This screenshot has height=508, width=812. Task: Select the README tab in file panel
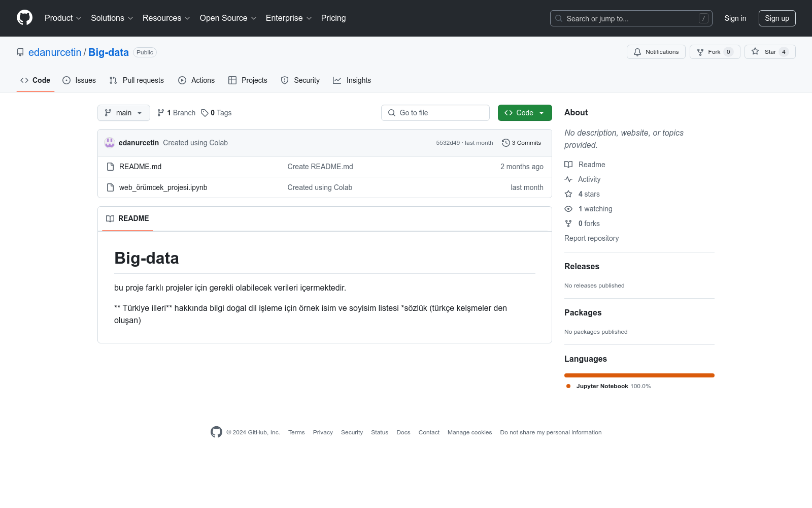(x=127, y=218)
